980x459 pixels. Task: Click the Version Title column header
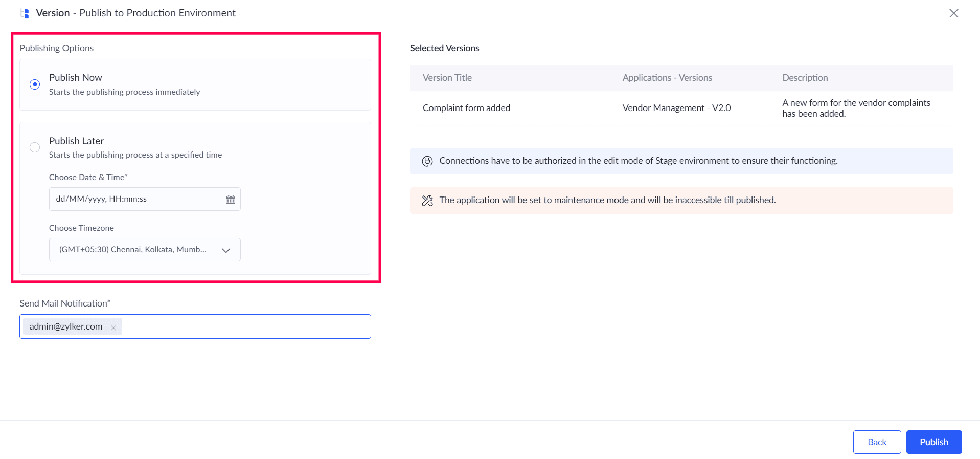click(x=447, y=78)
